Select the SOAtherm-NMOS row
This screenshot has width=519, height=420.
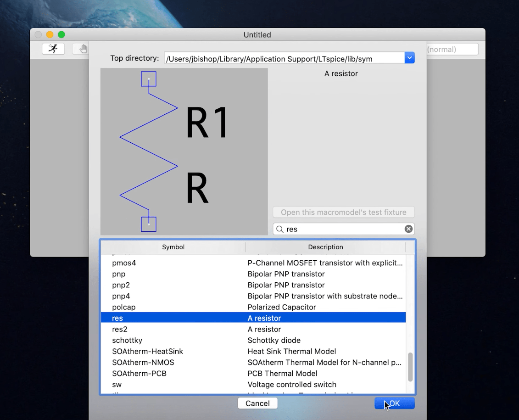pyautogui.click(x=253, y=362)
